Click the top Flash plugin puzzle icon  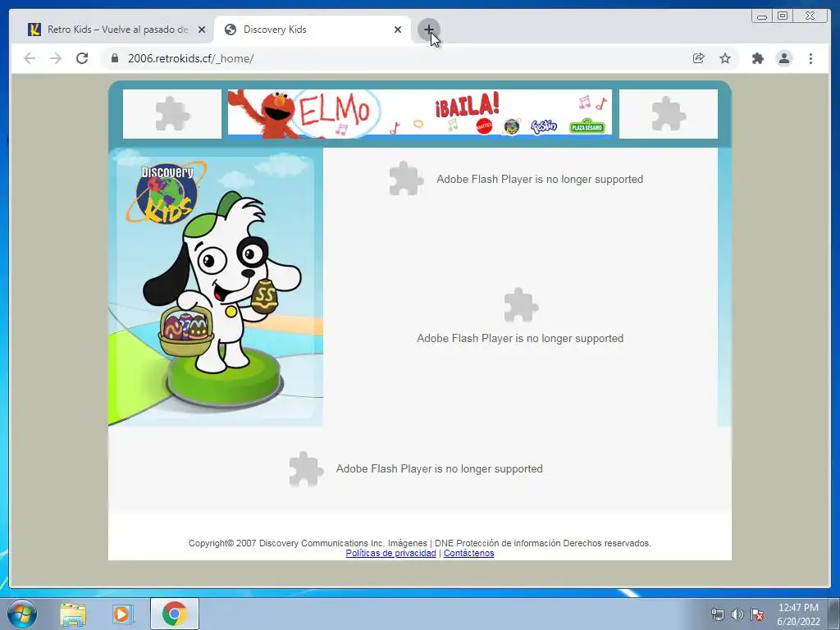point(406,178)
